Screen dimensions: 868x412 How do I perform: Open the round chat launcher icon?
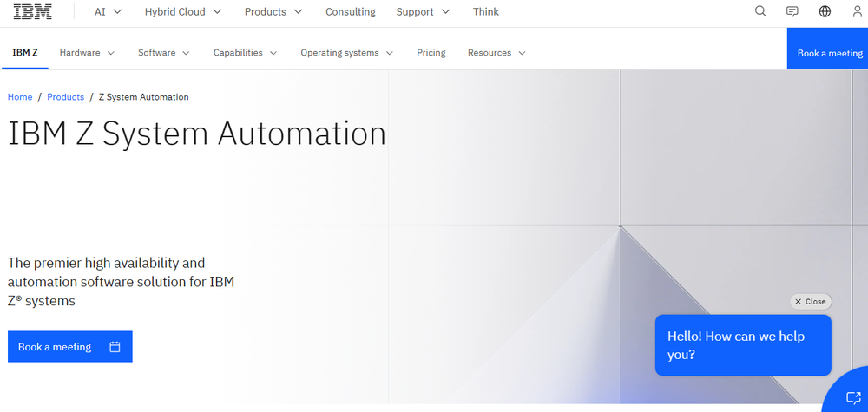tap(852, 396)
